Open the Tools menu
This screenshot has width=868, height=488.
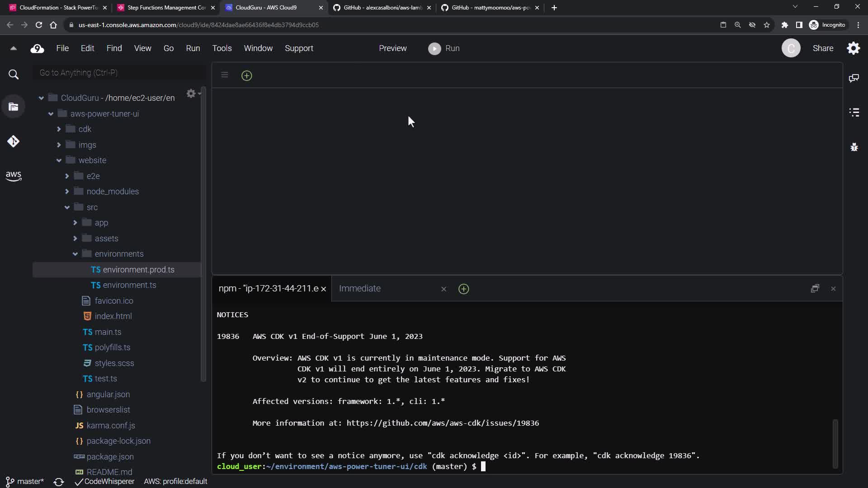point(222,48)
